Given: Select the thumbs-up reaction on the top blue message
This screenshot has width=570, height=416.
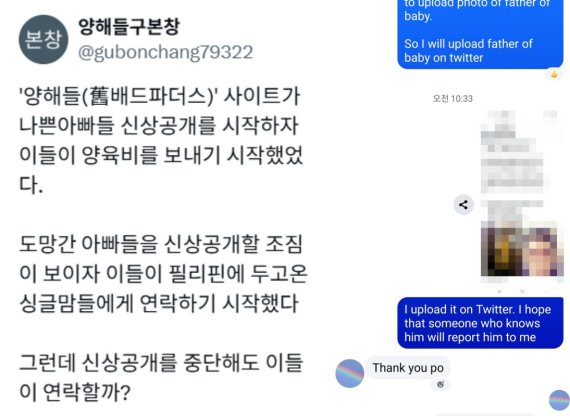Looking at the screenshot, I should pos(554,75).
